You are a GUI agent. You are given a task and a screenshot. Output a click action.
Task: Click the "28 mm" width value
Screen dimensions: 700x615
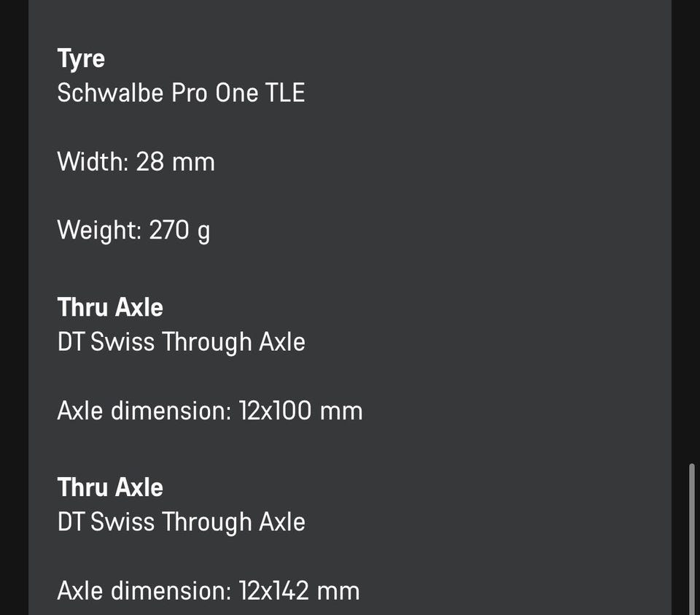point(175,161)
